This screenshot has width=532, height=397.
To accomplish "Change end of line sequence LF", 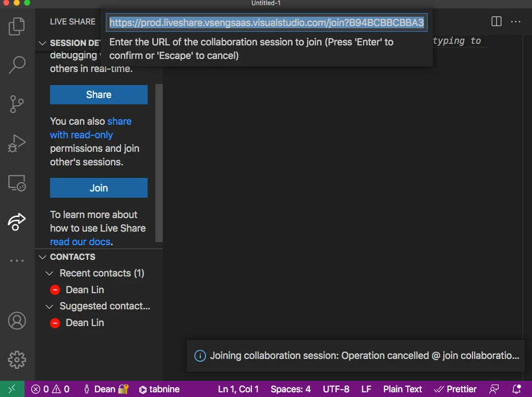I will point(367,389).
